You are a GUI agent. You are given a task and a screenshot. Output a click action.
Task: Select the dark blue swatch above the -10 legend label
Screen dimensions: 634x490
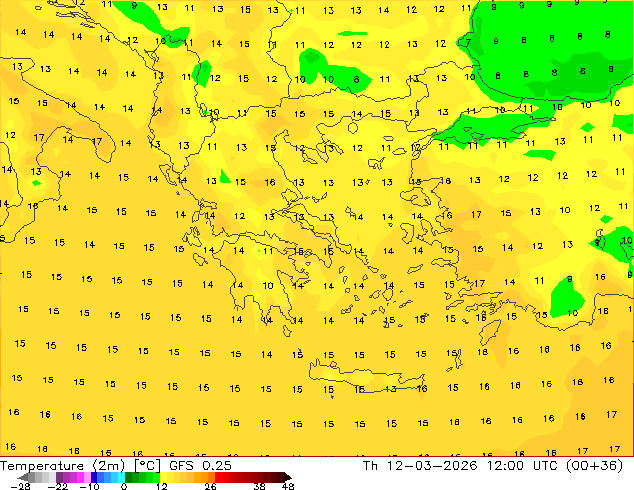pyautogui.click(x=94, y=477)
